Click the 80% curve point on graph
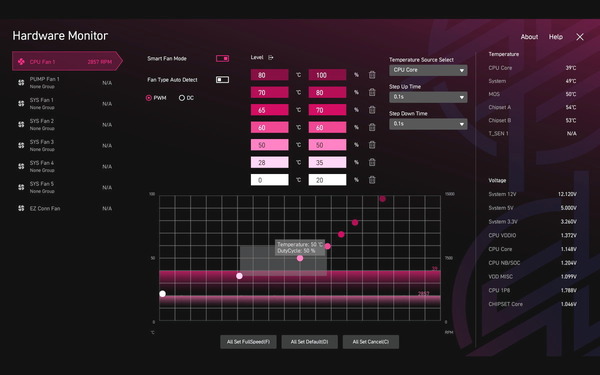This screenshot has width=600, height=375. pos(355,222)
